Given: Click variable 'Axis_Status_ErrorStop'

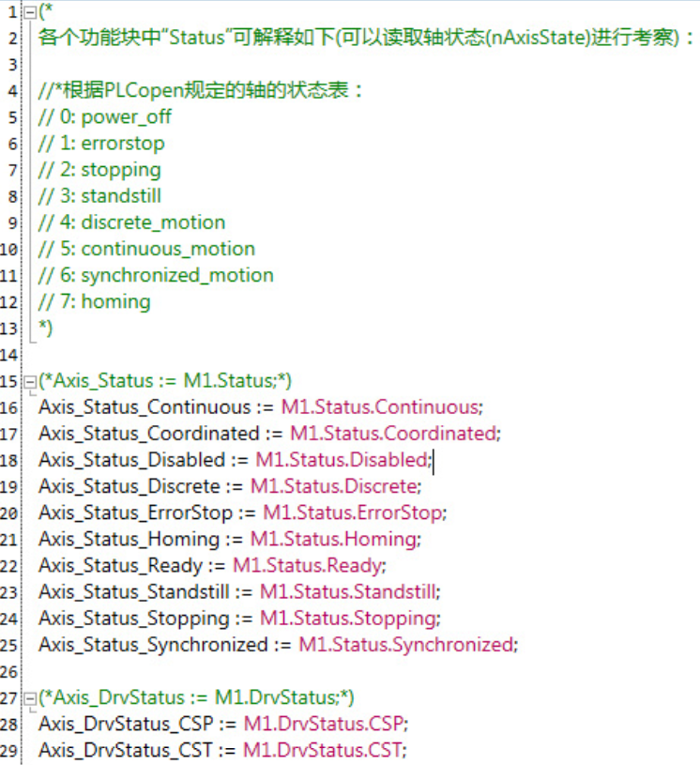Looking at the screenshot, I should (136, 513).
